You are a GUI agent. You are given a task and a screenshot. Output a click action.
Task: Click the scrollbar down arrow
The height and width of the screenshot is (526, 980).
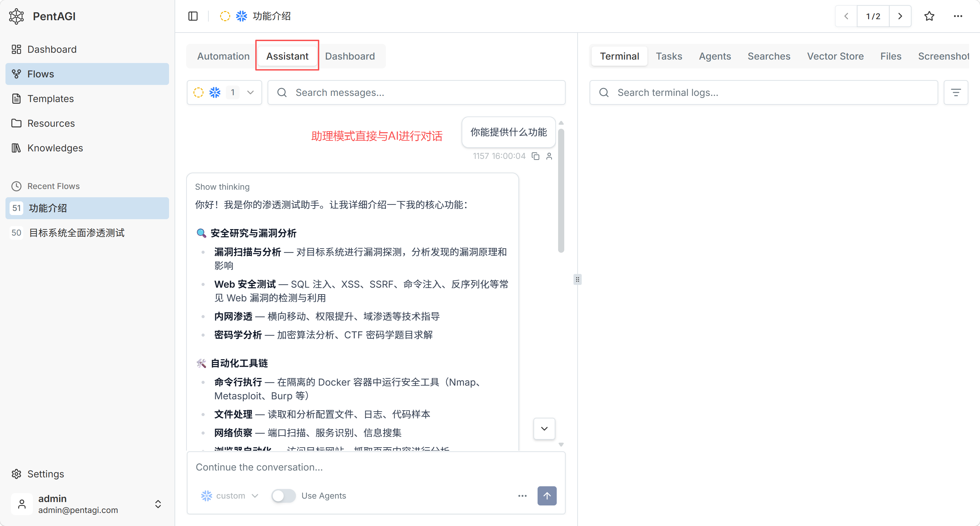click(561, 444)
